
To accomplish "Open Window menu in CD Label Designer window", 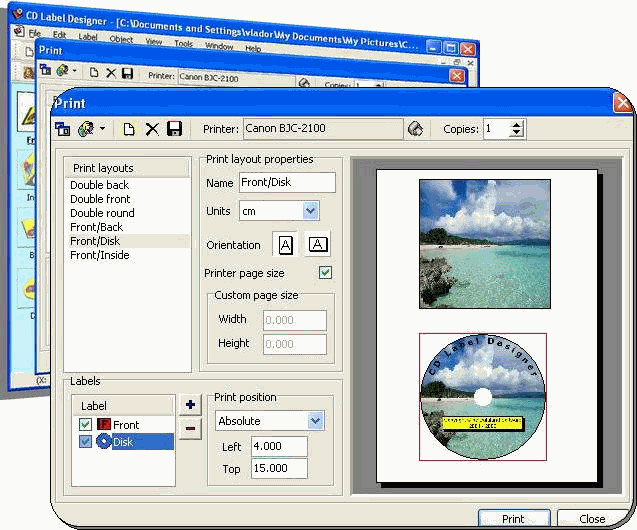I will point(219,46).
